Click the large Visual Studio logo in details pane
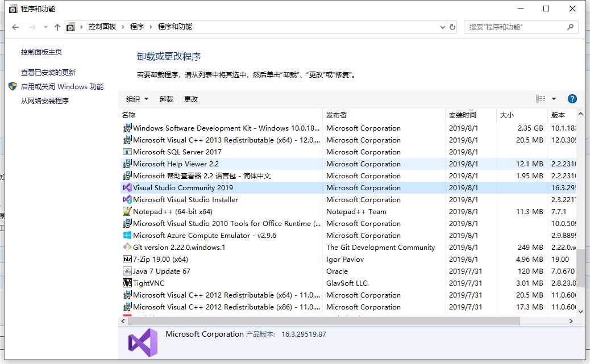Viewport: 590px width, 364px height. tap(143, 342)
